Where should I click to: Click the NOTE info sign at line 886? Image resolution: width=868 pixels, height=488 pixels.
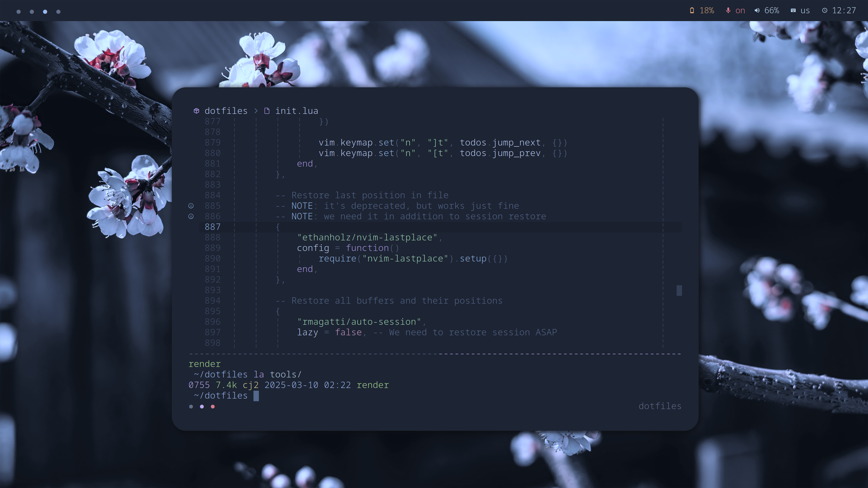click(x=191, y=216)
